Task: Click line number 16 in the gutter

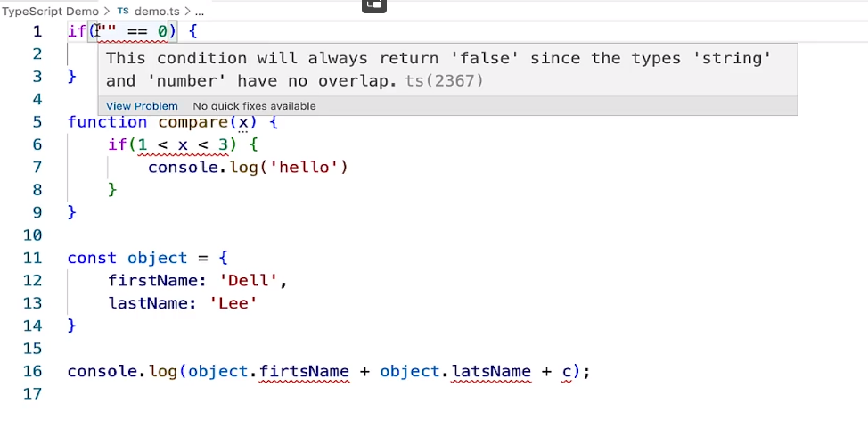Action: [32, 371]
